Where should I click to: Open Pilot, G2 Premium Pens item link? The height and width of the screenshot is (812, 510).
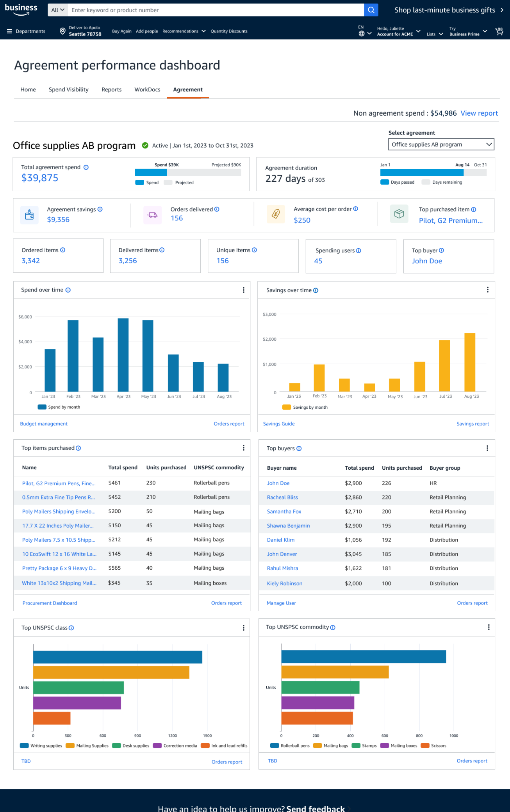click(x=59, y=483)
